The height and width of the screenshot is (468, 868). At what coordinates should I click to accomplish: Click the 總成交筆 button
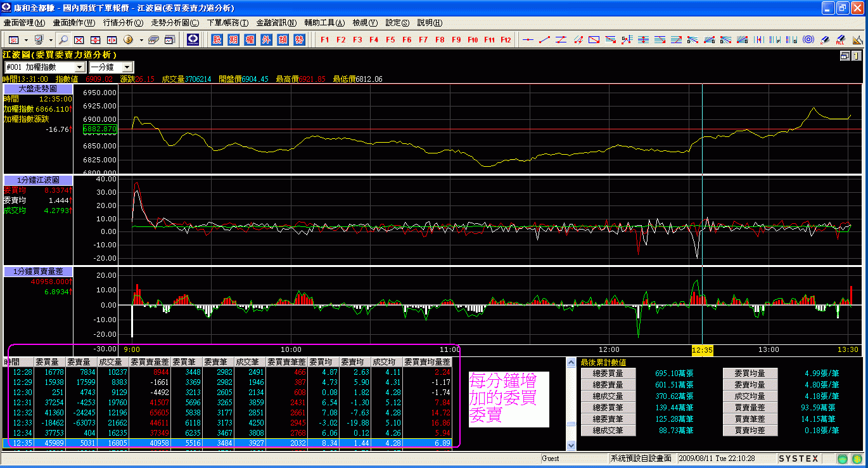coord(608,431)
